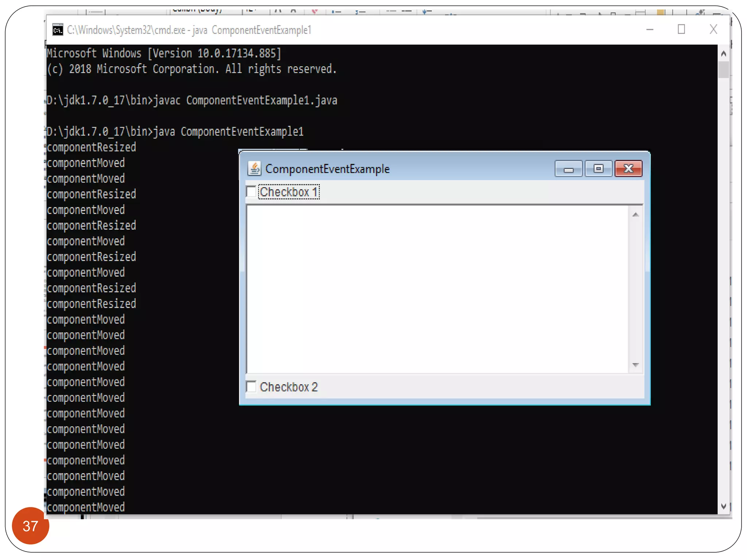Close the ComponentEventExample Java window

click(x=628, y=169)
